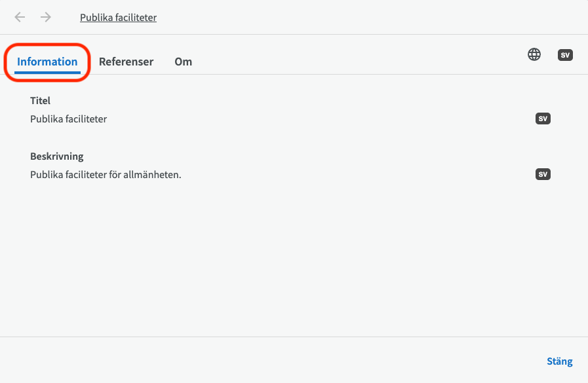The image size is (588, 383).
Task: Select the Information tab
Action: (x=47, y=62)
